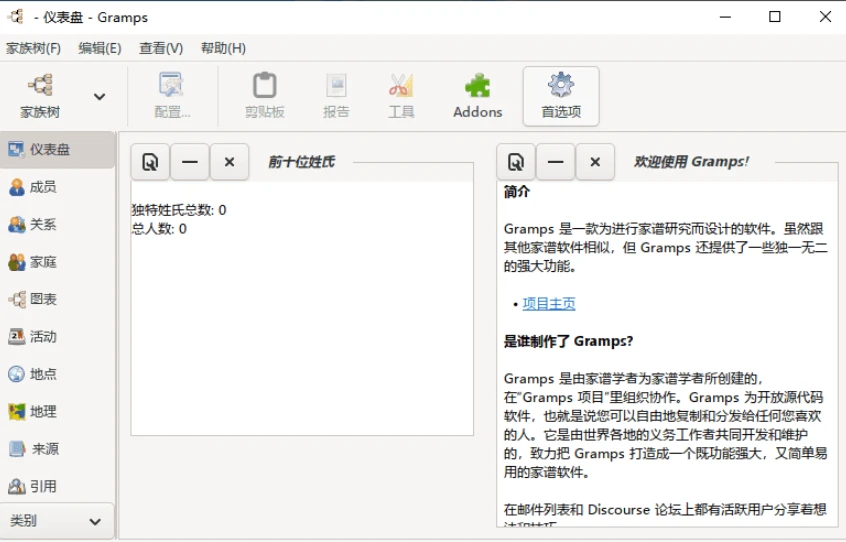Open the 帮助(H) menu
846x542 pixels.
tap(223, 48)
